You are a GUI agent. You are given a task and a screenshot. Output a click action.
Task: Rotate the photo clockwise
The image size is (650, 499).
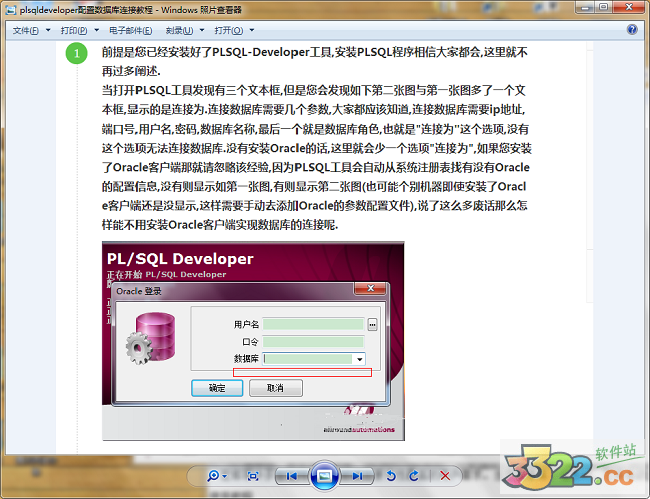(x=414, y=476)
